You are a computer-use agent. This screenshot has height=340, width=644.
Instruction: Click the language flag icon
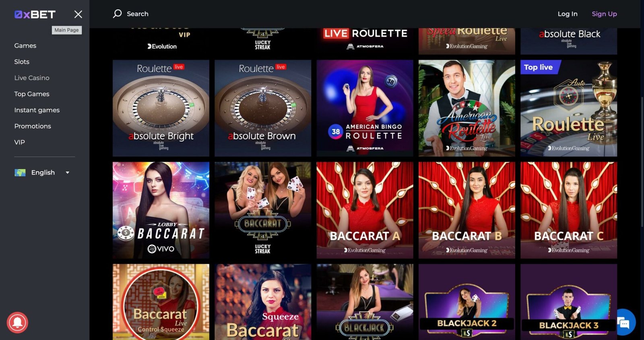point(20,172)
